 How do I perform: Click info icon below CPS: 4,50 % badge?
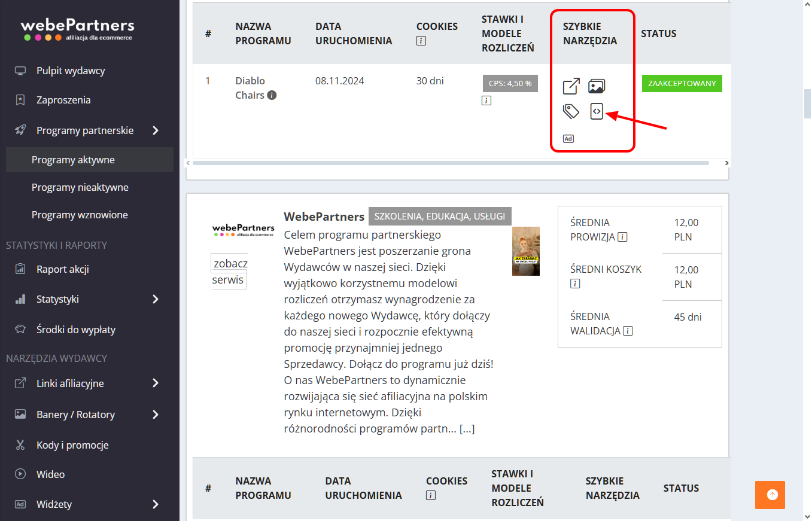point(486,100)
